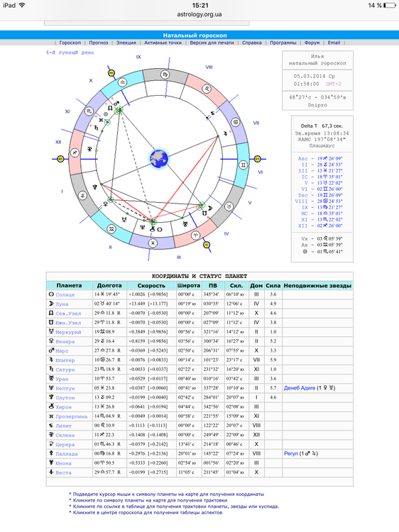The height and width of the screenshot is (532, 399).
Task: Click the Venus glyph on the chart
Action: (106, 204)
